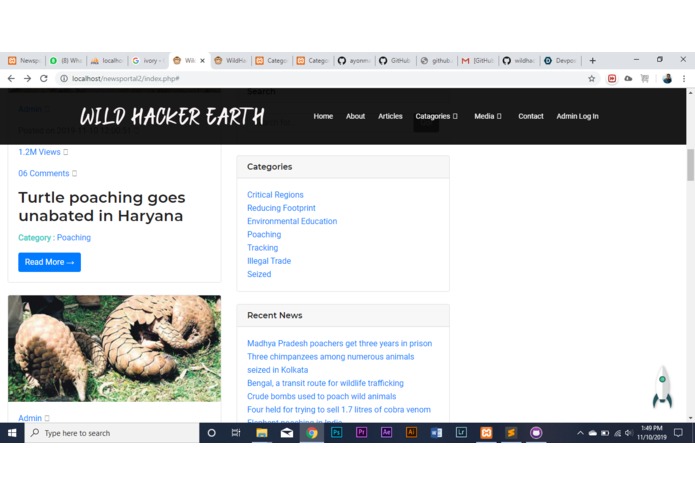Viewport: 695px width, 494px height.
Task: Open the Reducing Footprint category
Action: 281,208
